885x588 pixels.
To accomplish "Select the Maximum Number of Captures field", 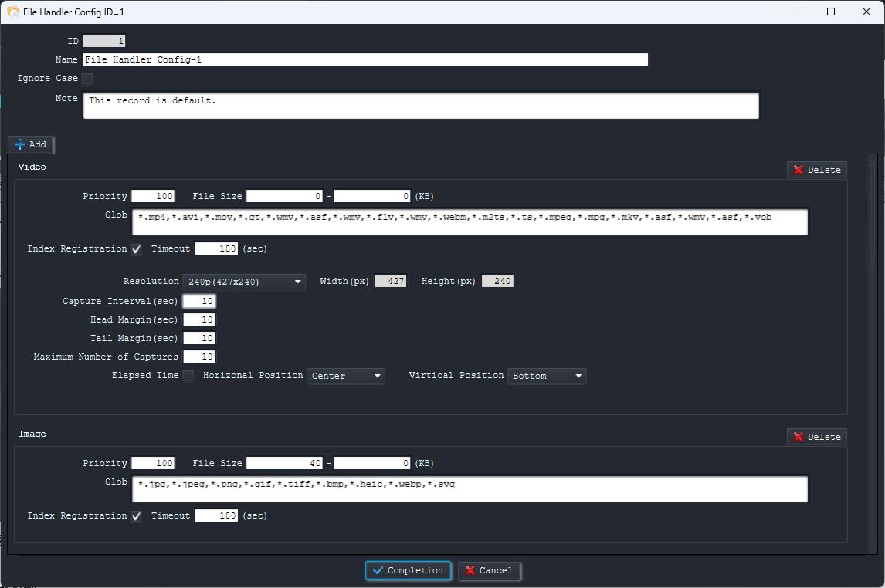I will (x=199, y=357).
